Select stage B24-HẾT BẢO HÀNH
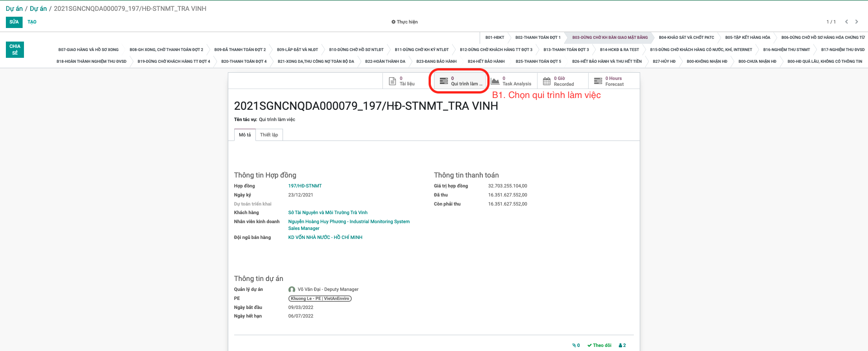868x351 pixels. [x=486, y=61]
